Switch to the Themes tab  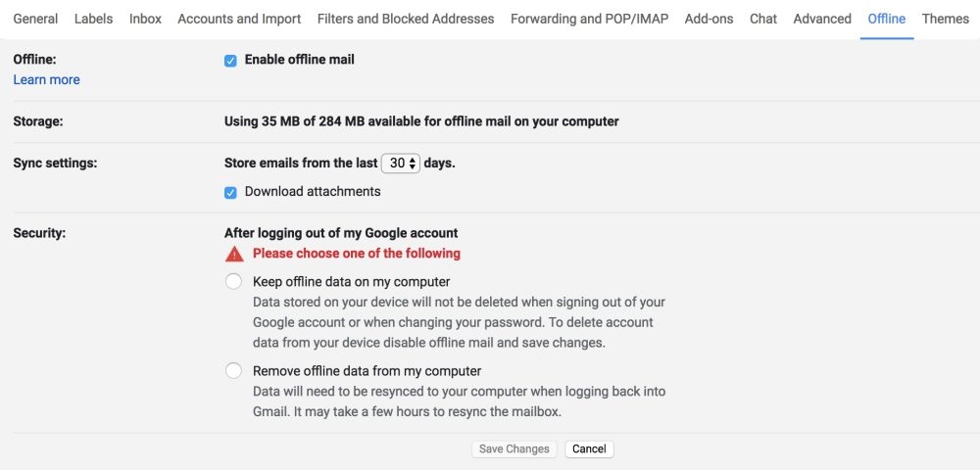[946, 19]
